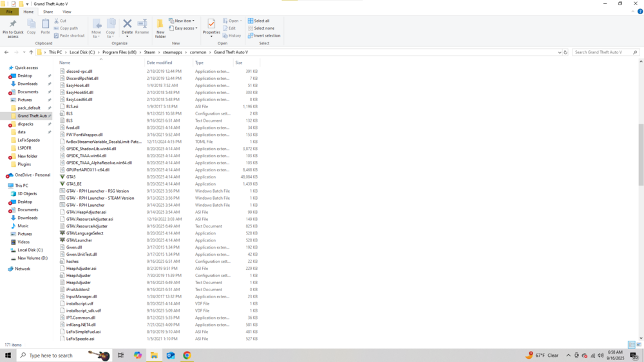This screenshot has height=362, width=644.
Task: Click the Cut scissors icon
Action: pyautogui.click(x=57, y=21)
